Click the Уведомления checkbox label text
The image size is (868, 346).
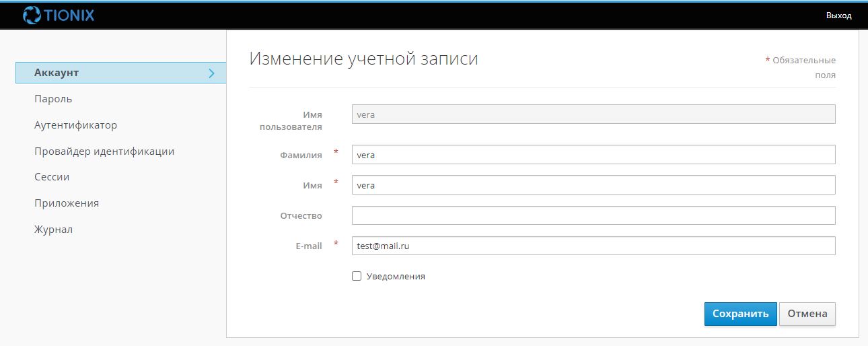[396, 276]
